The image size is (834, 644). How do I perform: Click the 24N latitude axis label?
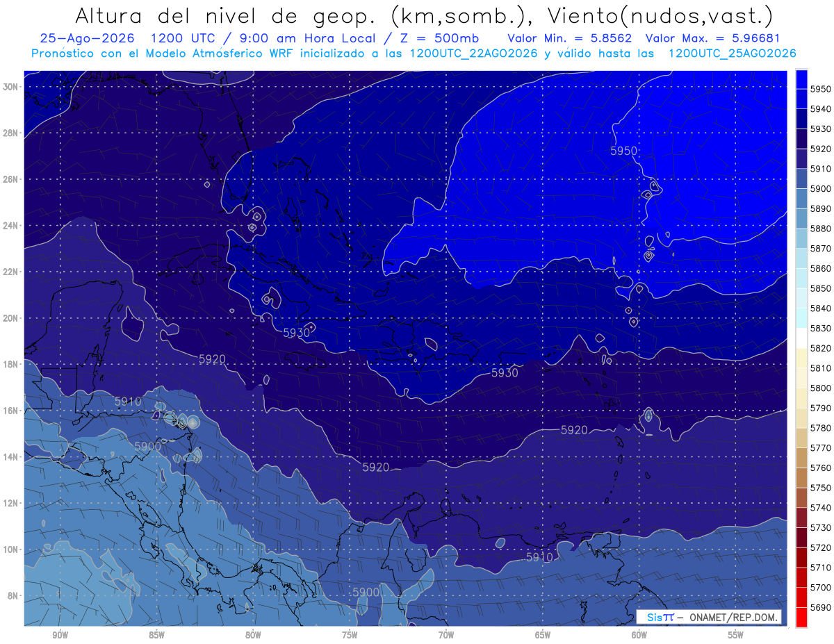10,225
